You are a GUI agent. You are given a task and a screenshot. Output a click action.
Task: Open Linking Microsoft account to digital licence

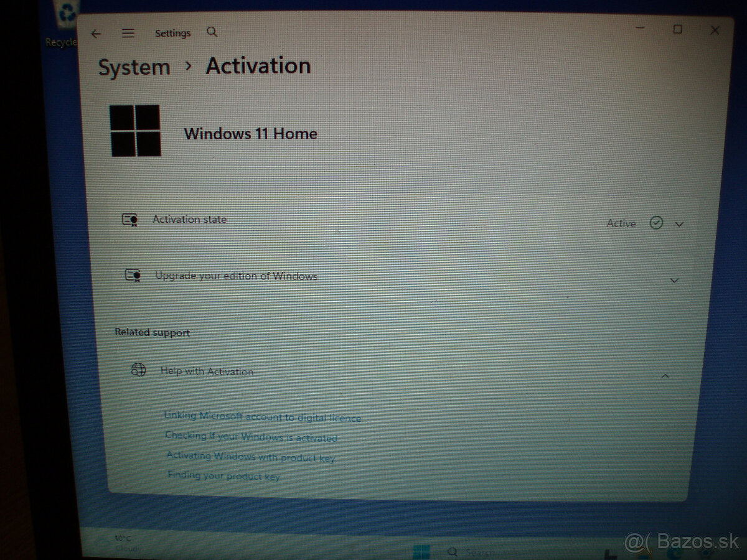tap(262, 417)
